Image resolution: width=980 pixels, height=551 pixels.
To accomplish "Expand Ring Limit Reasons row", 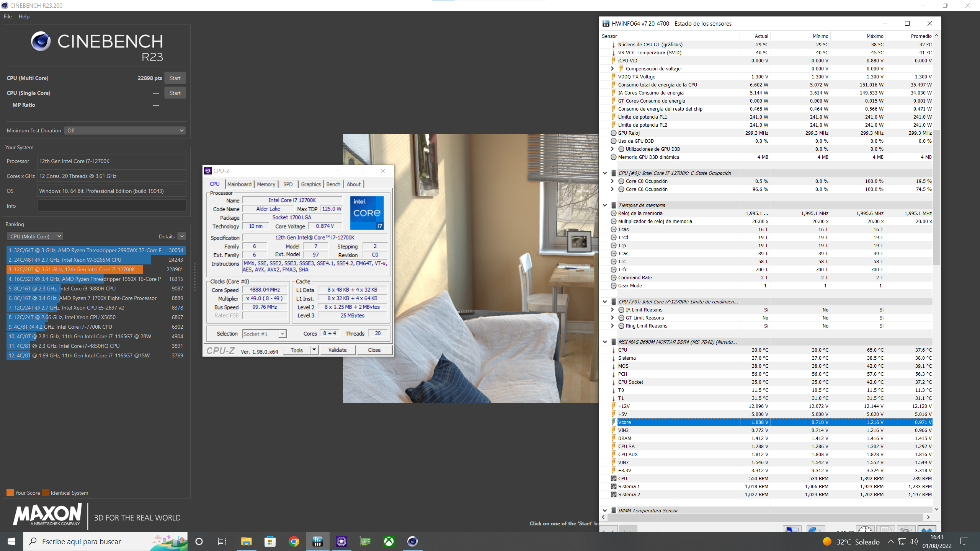I will point(612,326).
